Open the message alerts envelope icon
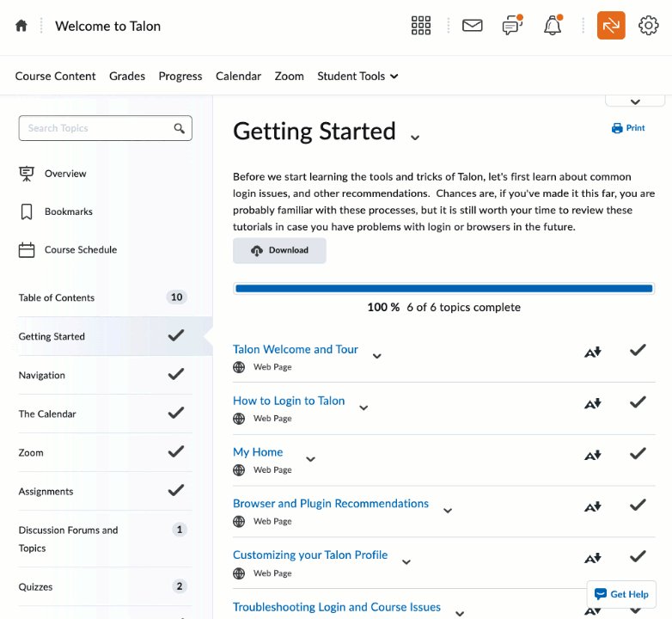This screenshot has height=619, width=672. (473, 26)
